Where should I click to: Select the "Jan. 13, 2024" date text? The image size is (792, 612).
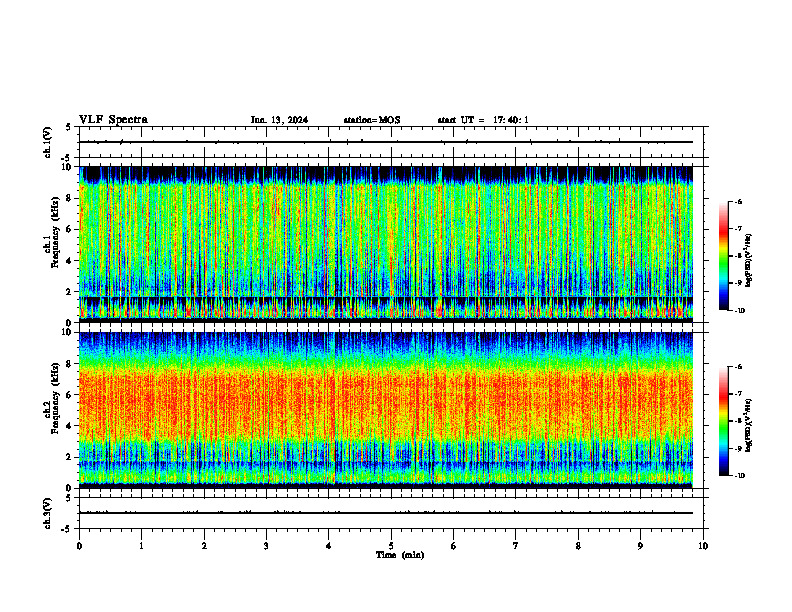[279, 120]
